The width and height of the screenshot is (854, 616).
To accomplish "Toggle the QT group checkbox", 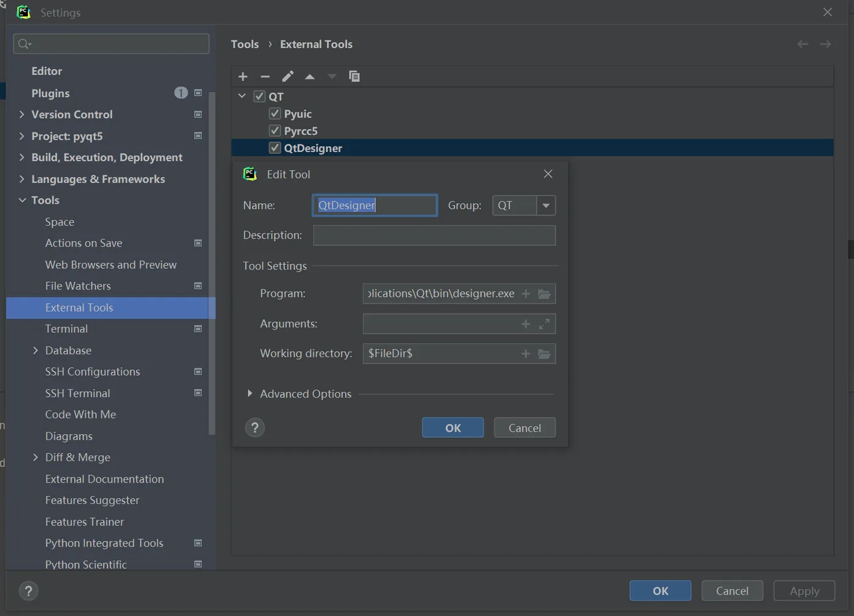I will point(259,96).
